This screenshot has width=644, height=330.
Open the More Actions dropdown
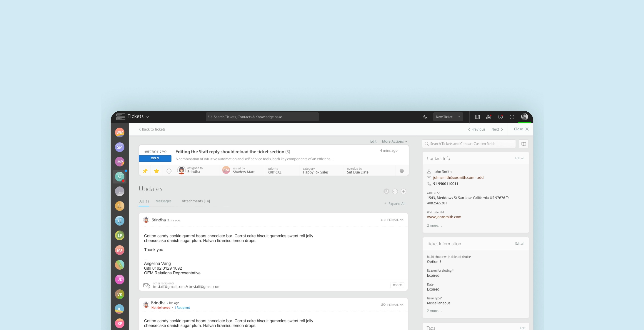click(394, 142)
